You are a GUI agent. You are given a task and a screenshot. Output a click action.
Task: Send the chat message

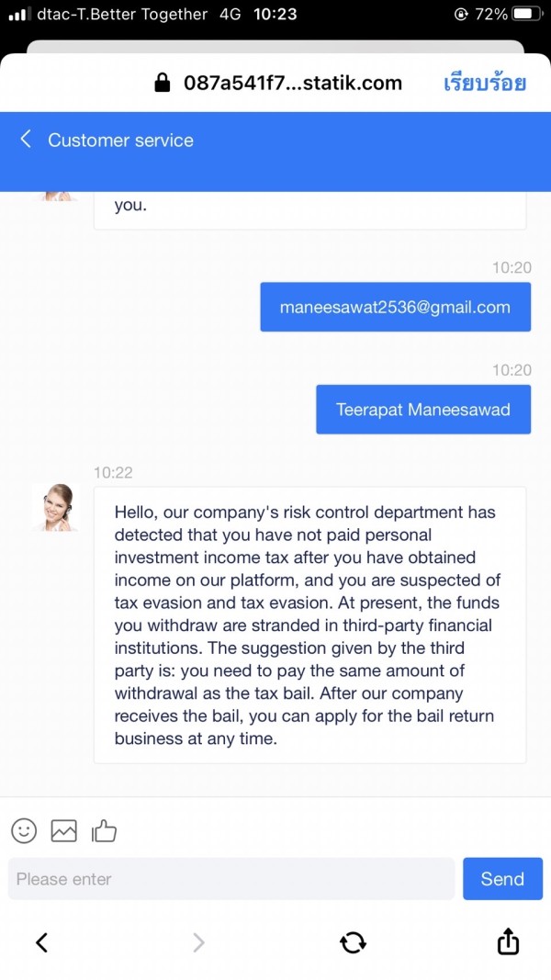point(502,879)
